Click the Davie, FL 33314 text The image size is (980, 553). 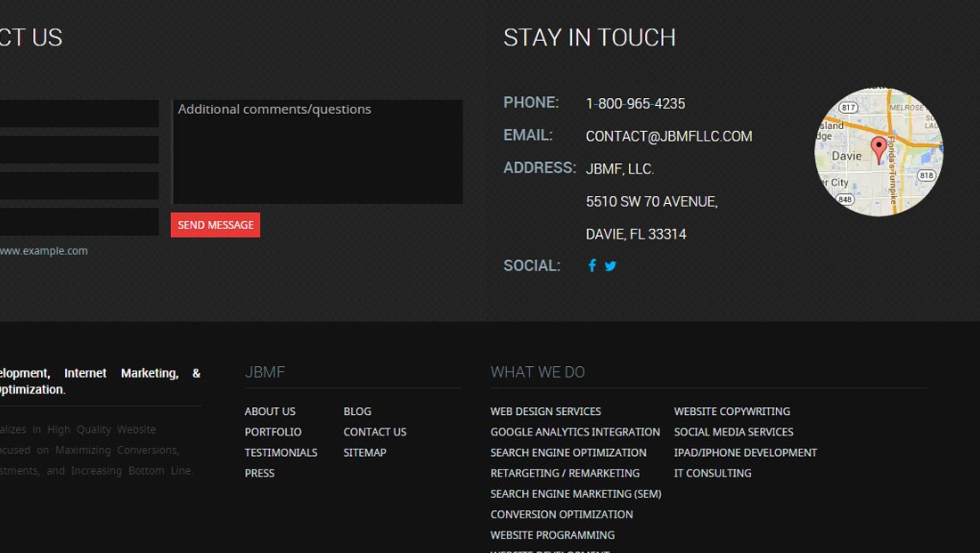(636, 233)
